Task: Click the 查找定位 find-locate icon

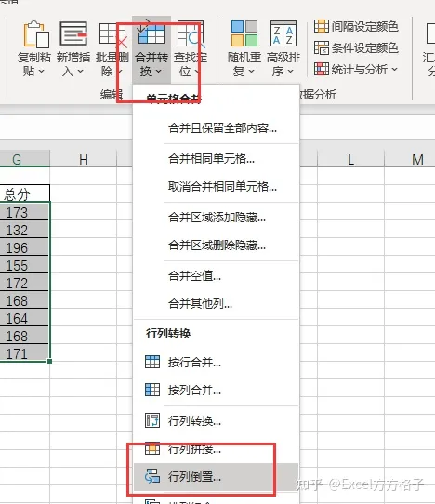Action: (191, 49)
